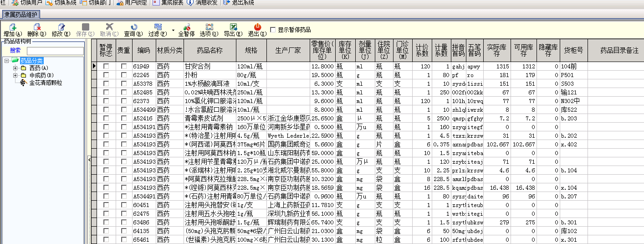Click cabinet number cell 输121
644x244 pixels.
tap(573, 93)
